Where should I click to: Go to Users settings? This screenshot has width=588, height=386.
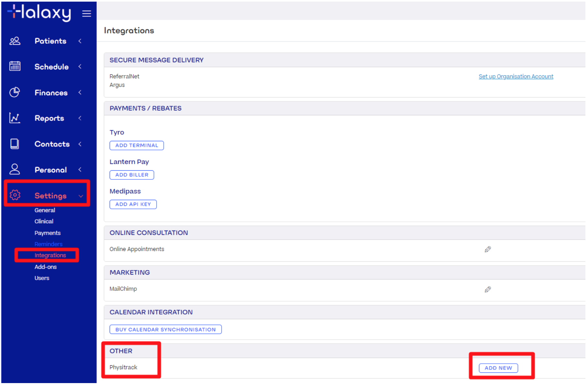click(42, 278)
